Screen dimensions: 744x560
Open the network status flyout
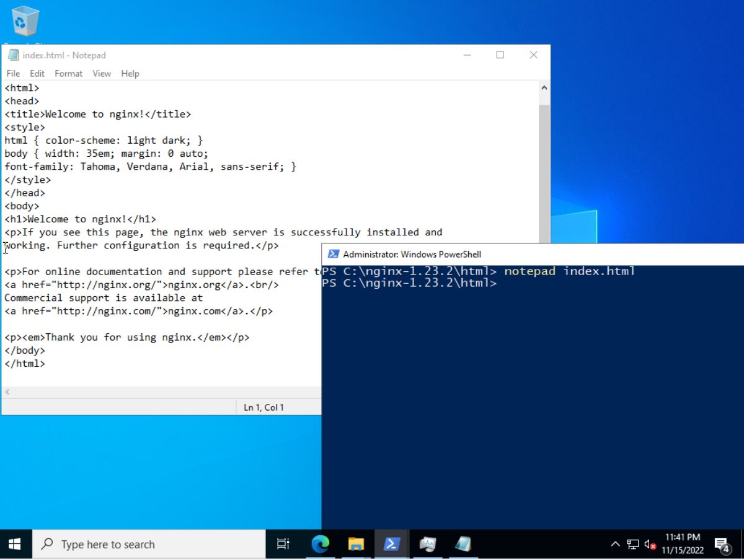632,543
